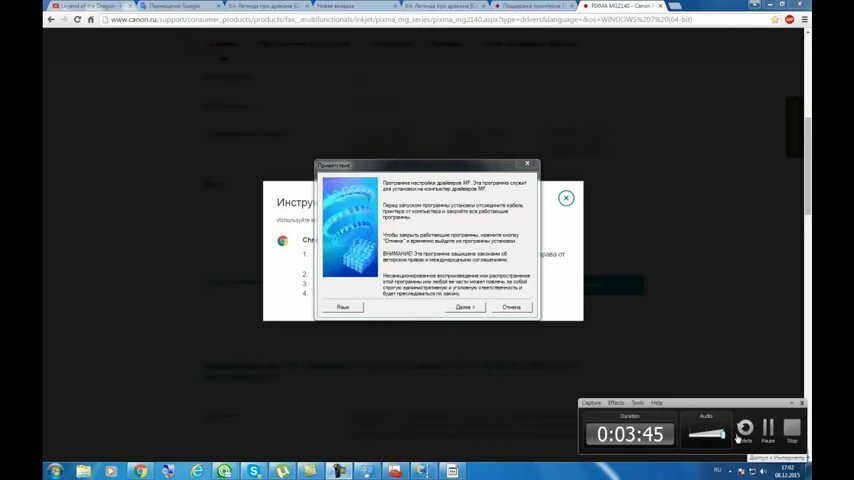This screenshot has height=480, width=854.
Task: Select the PIXMA MG2140 - Canon tab
Action: [x=621, y=5]
